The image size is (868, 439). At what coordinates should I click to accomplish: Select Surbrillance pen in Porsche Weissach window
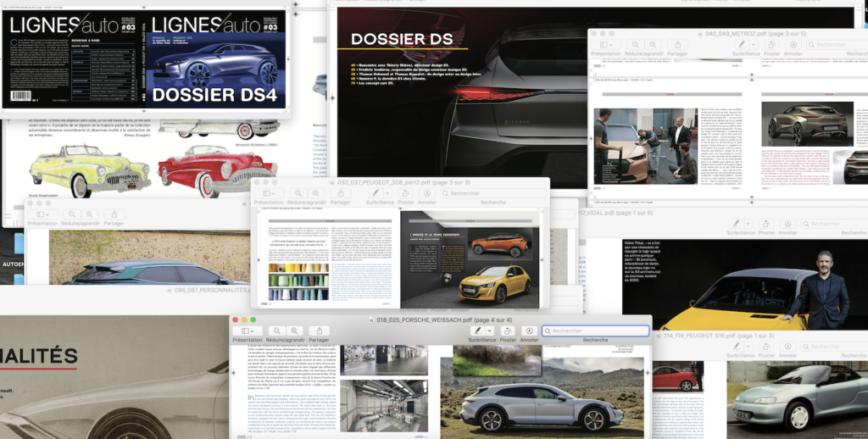[x=479, y=331]
